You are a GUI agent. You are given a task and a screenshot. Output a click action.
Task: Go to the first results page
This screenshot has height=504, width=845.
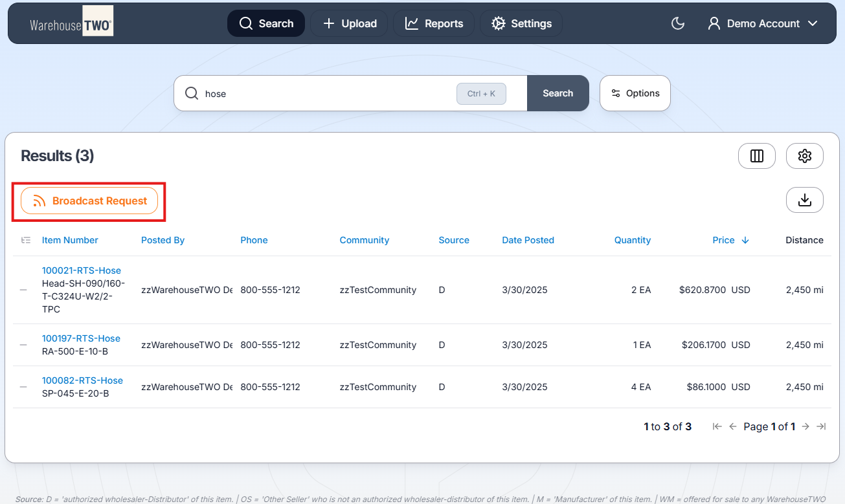(x=717, y=426)
